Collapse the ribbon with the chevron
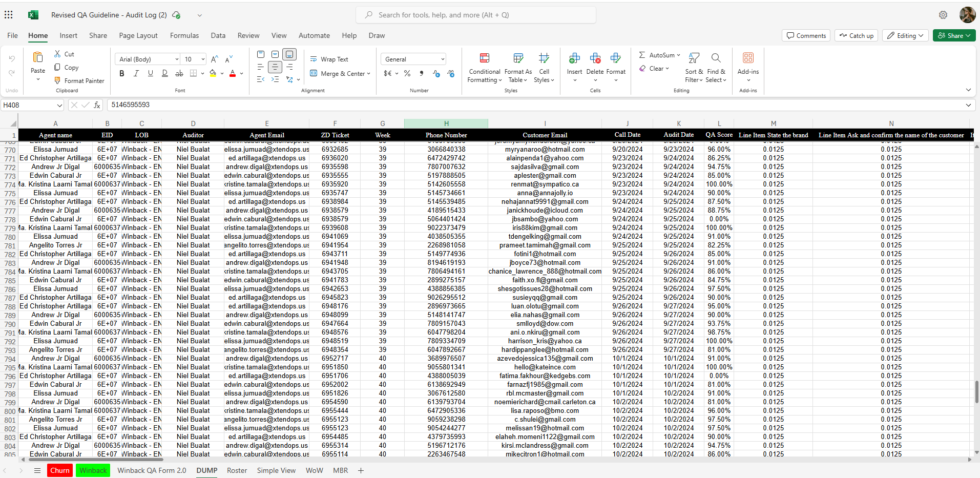 coord(968,90)
